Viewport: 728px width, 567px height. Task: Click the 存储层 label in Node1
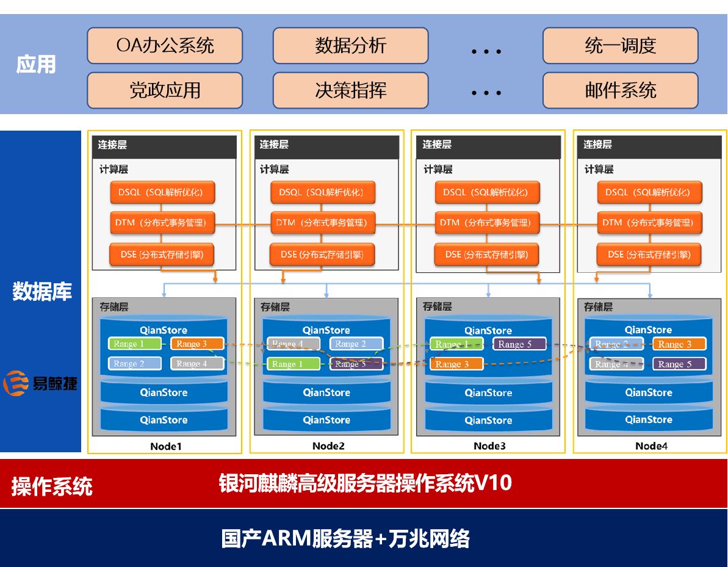(x=114, y=307)
